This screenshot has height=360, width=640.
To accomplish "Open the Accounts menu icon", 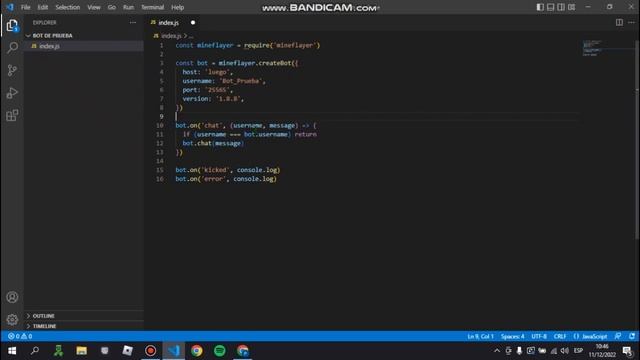I will pos(12,297).
